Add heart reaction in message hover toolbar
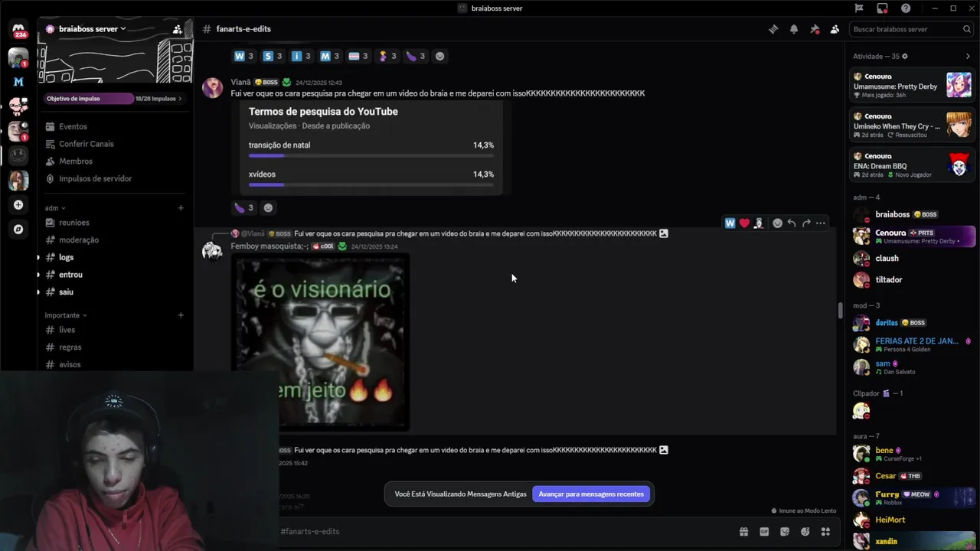This screenshot has height=551, width=980. click(x=744, y=223)
